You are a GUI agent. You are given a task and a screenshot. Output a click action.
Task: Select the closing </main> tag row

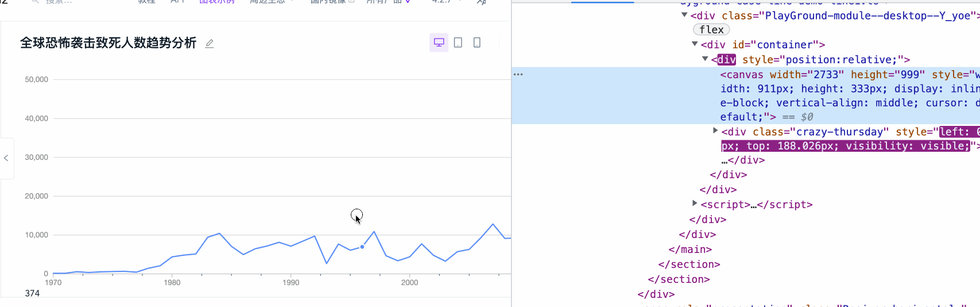[690, 250]
